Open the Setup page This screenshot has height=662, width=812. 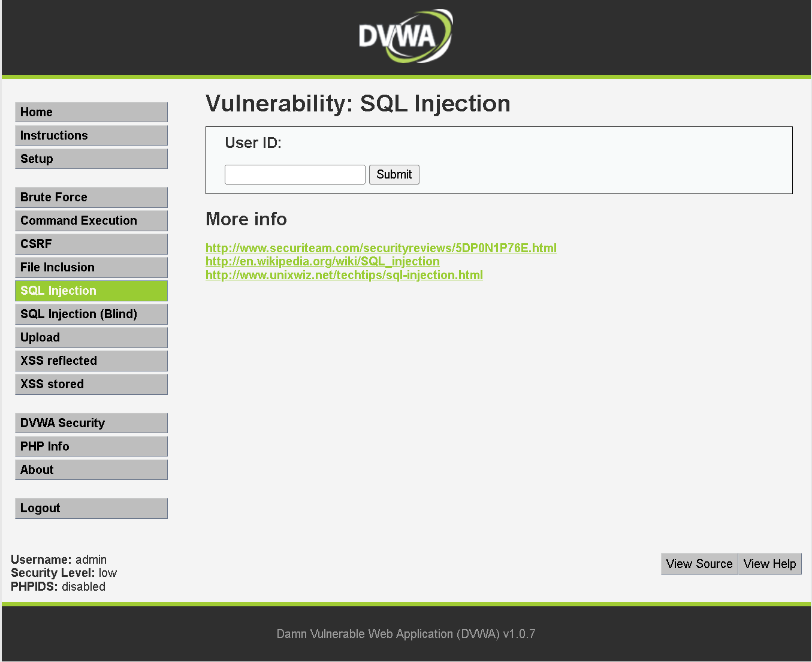(91, 159)
